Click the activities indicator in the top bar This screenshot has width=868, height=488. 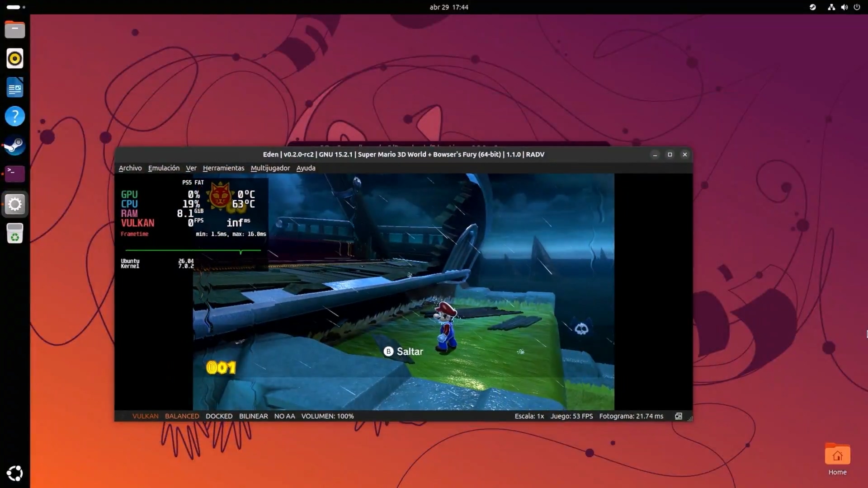[x=16, y=7]
